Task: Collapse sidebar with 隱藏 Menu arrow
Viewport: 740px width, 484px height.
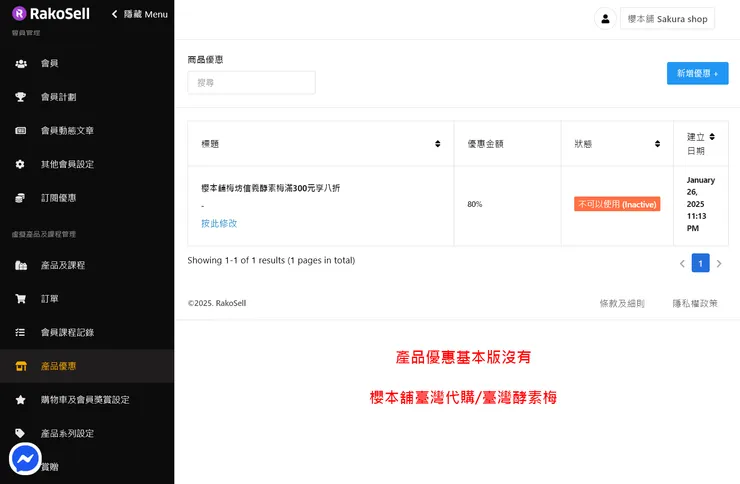Action: tap(114, 14)
